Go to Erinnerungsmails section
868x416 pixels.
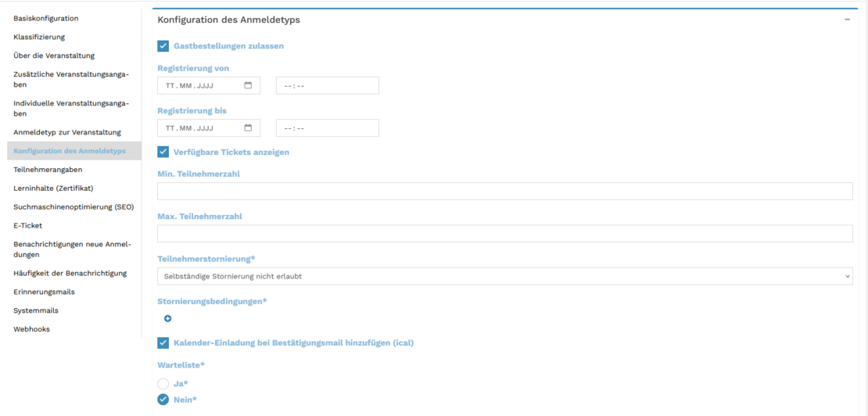pyautogui.click(x=45, y=292)
